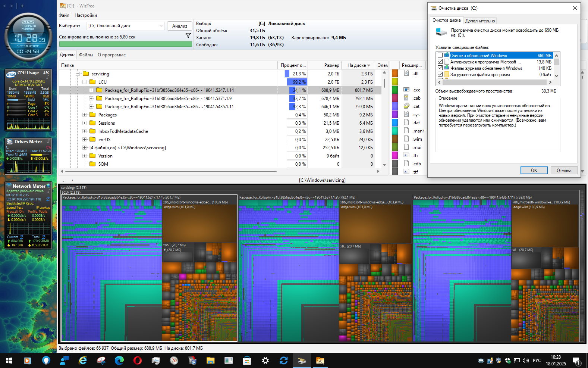This screenshot has width=588, height=368.
Task: Click the .cab file type icon
Action: click(406, 98)
